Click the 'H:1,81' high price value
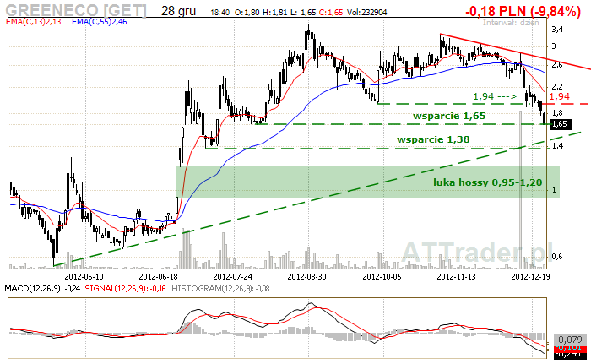The image size is (591, 364). coord(274,13)
